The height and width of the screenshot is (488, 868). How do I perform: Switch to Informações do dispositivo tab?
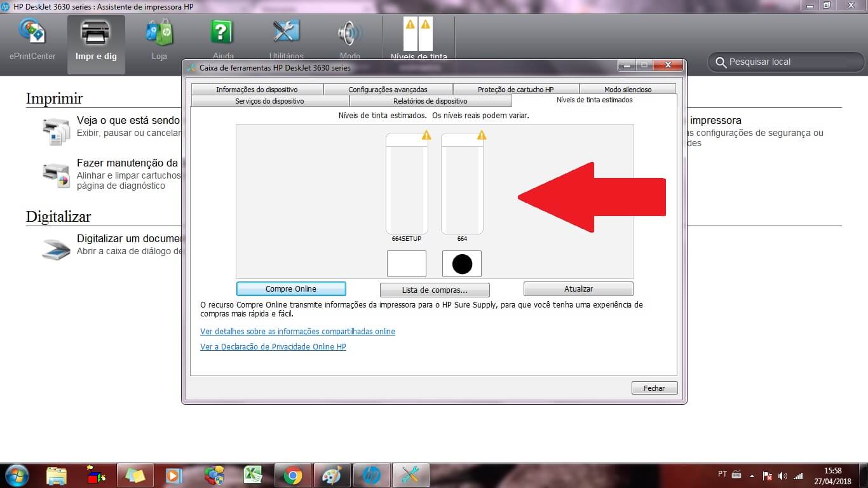pyautogui.click(x=257, y=90)
